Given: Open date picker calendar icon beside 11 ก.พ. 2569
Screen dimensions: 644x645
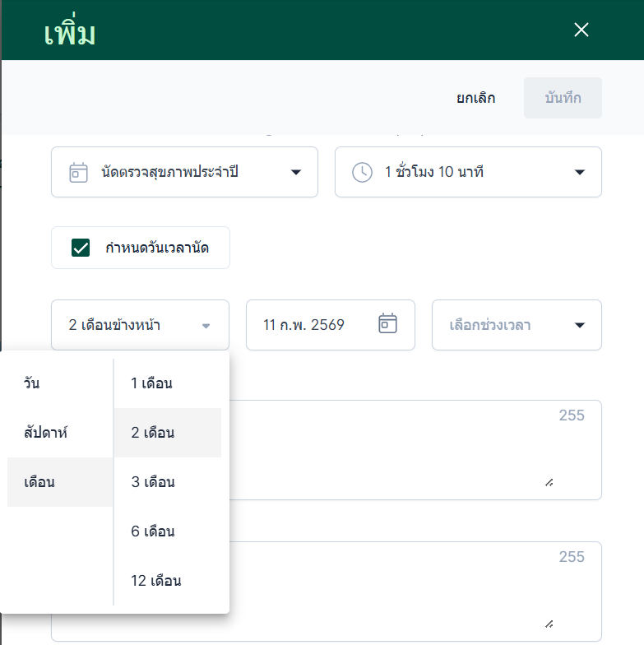Looking at the screenshot, I should tap(387, 324).
